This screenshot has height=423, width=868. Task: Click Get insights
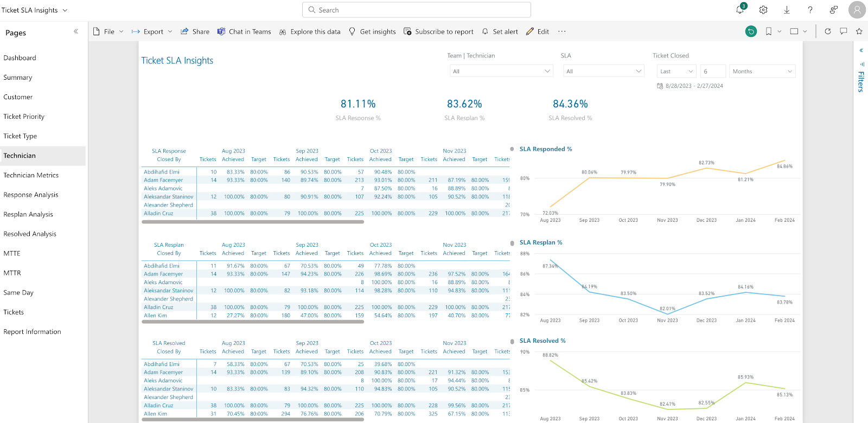[x=372, y=31]
